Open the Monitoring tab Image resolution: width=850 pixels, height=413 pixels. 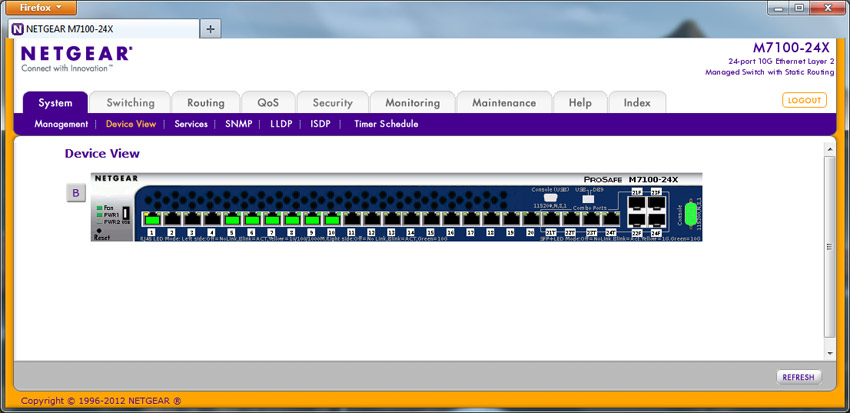click(x=413, y=102)
